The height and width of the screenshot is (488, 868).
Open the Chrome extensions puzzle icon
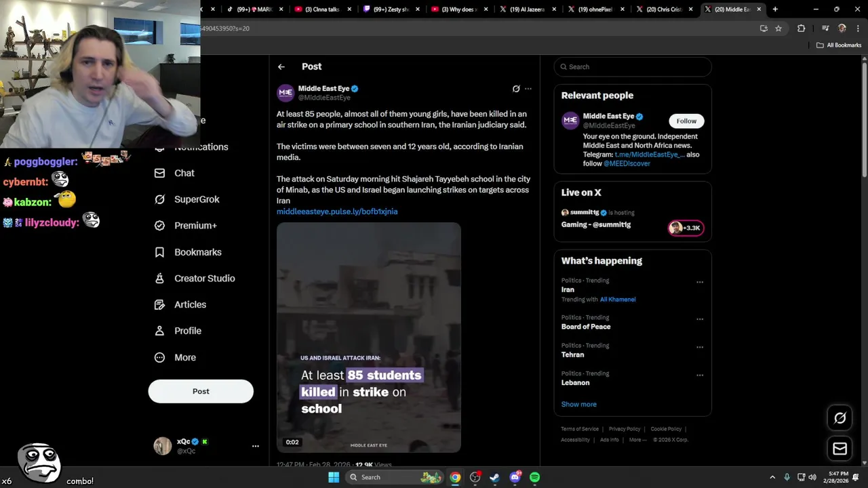pyautogui.click(x=801, y=28)
